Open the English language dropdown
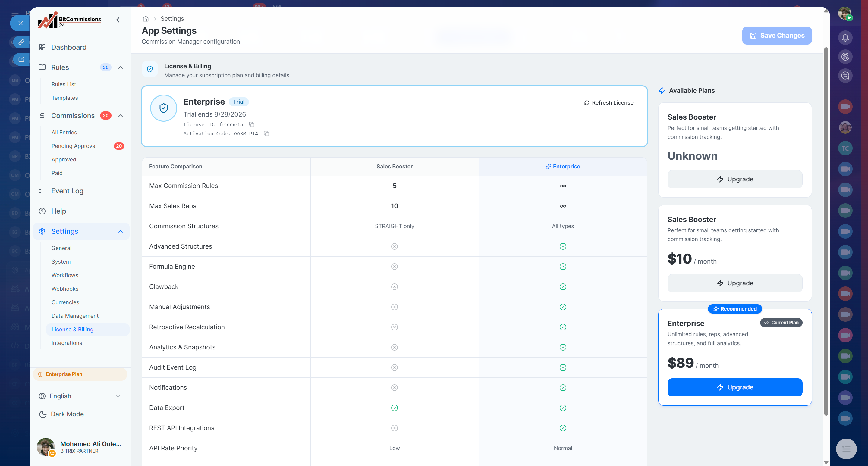This screenshot has width=868, height=466. click(x=80, y=396)
